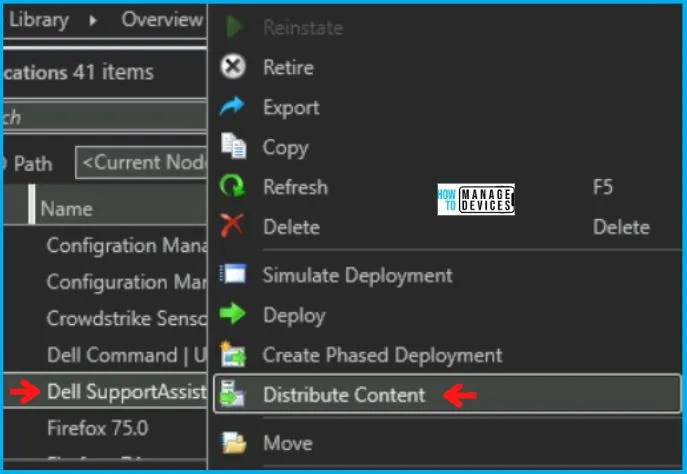Click the blue Export arrow icon
The image size is (687, 474).
232,106
